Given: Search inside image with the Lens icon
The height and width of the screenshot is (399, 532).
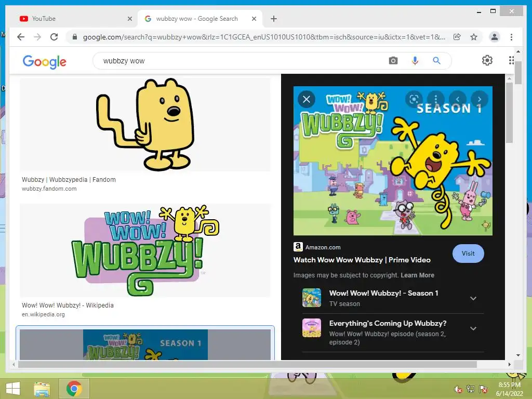Looking at the screenshot, I should tap(414, 99).
